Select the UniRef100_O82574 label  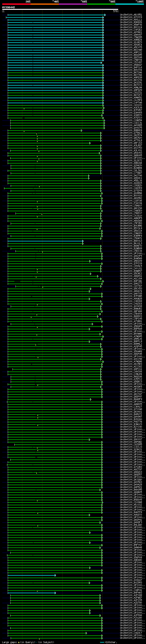[x=131, y=135]
